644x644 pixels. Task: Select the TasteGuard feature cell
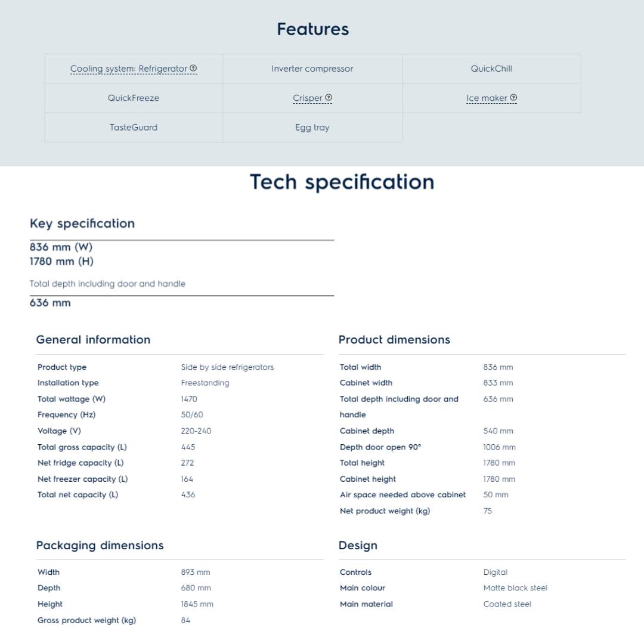(x=134, y=128)
